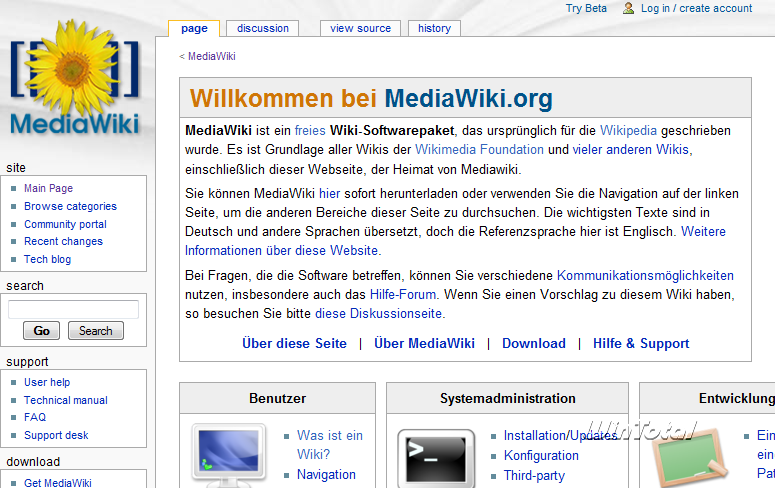Open User help under support
The height and width of the screenshot is (488, 775).
click(47, 382)
